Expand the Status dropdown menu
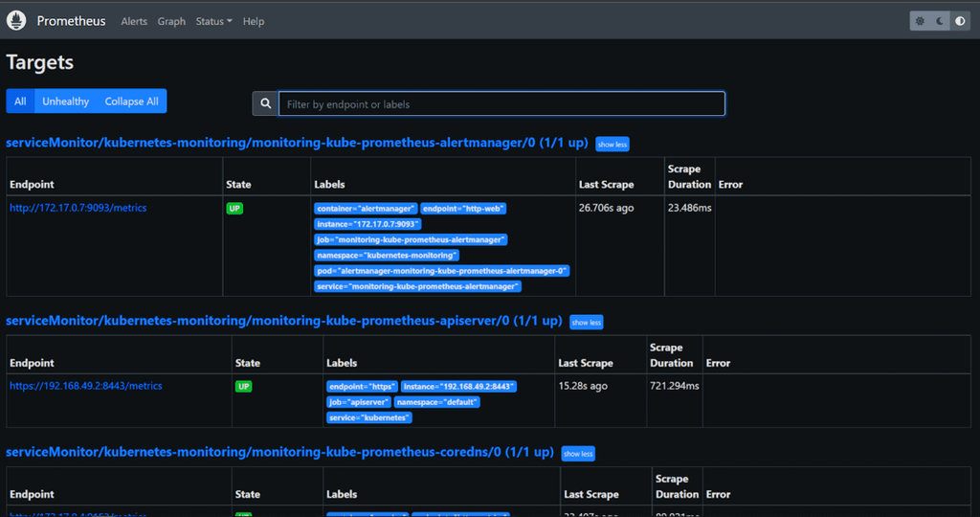The image size is (980, 517). [213, 21]
